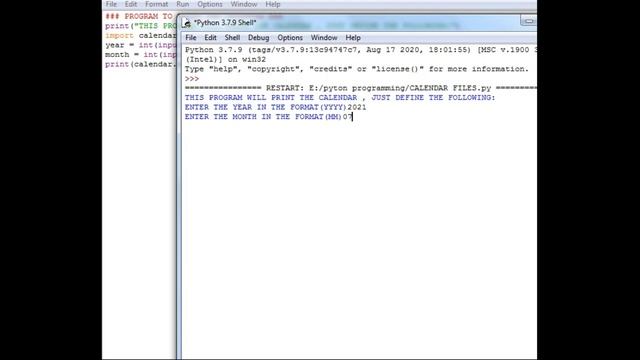The image size is (640, 360).
Task: Click the '*Python 3.7.9 Shell*' window title
Action: coord(225,23)
